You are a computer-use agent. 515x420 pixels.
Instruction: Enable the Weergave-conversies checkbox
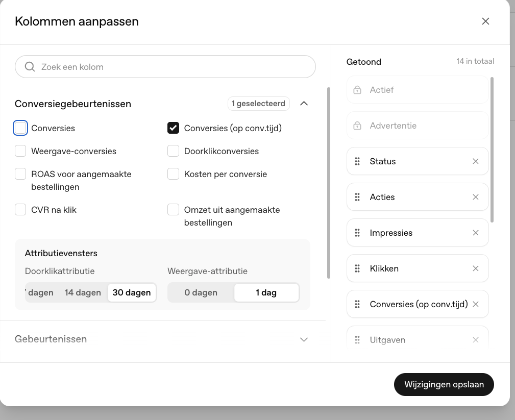pyautogui.click(x=20, y=151)
